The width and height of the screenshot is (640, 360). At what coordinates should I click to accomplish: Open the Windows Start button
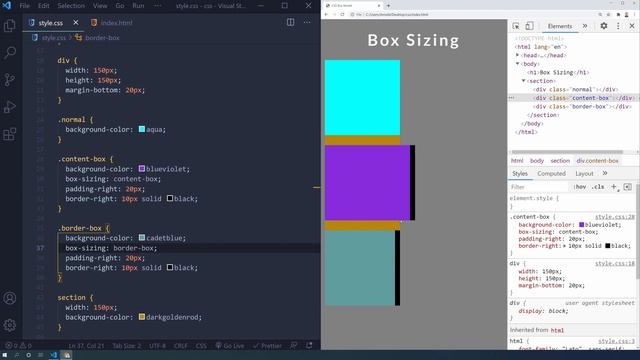pos(5,355)
